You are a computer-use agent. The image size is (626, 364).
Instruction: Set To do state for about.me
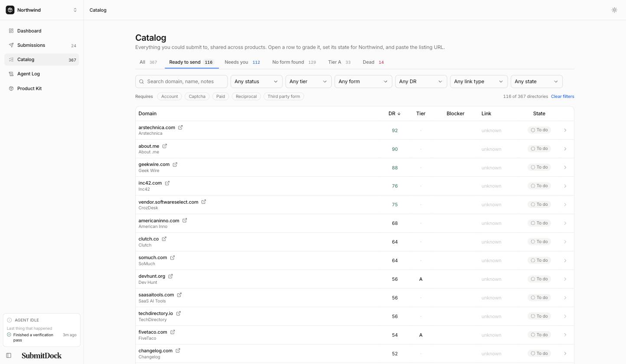539,149
